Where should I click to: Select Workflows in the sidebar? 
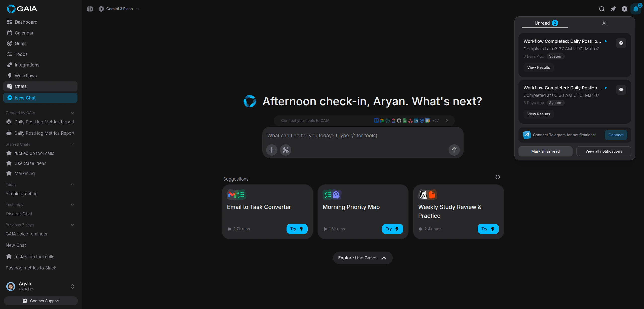click(x=26, y=76)
